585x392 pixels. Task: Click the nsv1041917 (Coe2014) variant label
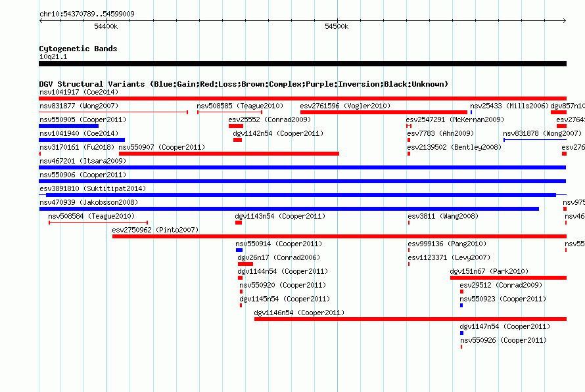79,92
